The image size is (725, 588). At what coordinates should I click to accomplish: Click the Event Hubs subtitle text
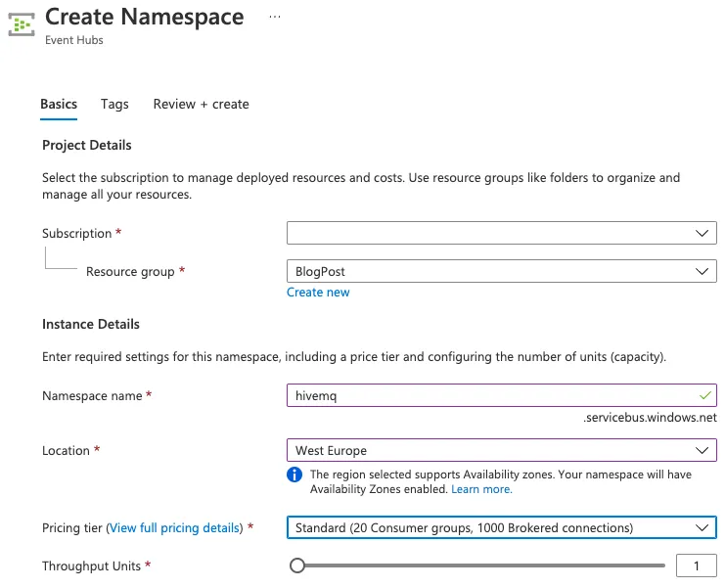click(x=74, y=40)
